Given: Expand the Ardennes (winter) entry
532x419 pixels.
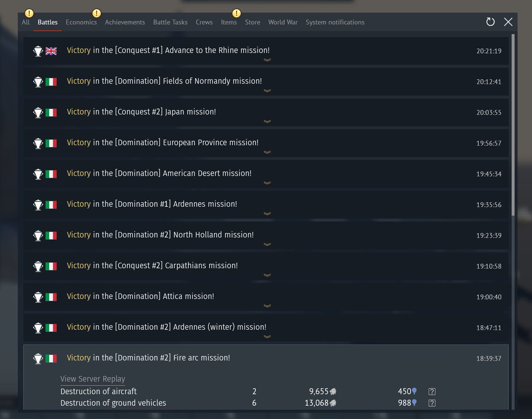Looking at the screenshot, I should (267, 336).
